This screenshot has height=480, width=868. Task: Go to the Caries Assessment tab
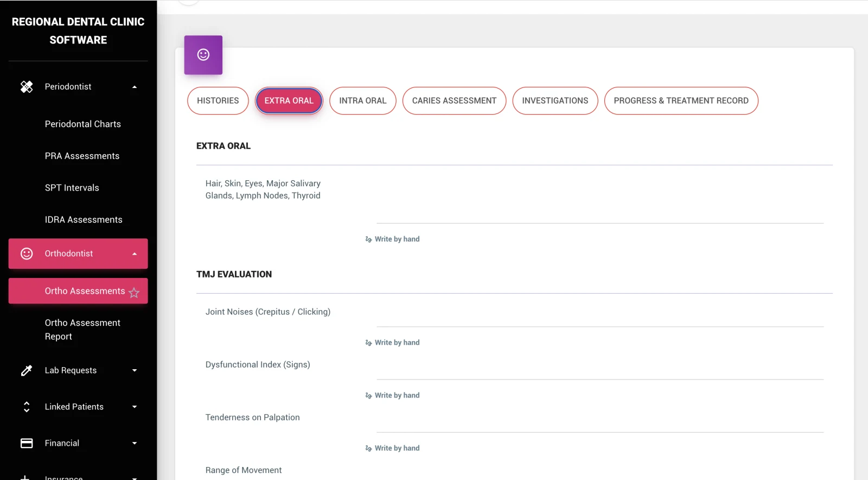click(x=454, y=101)
